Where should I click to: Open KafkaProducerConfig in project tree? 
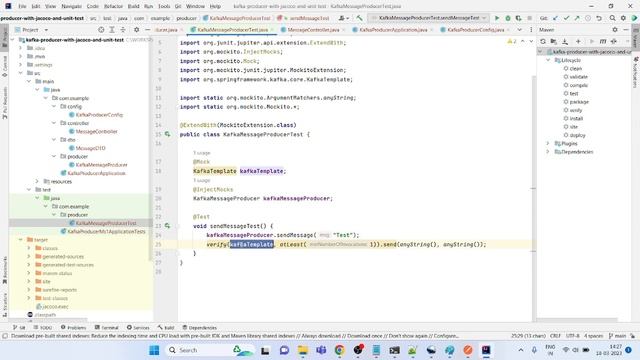(x=99, y=115)
